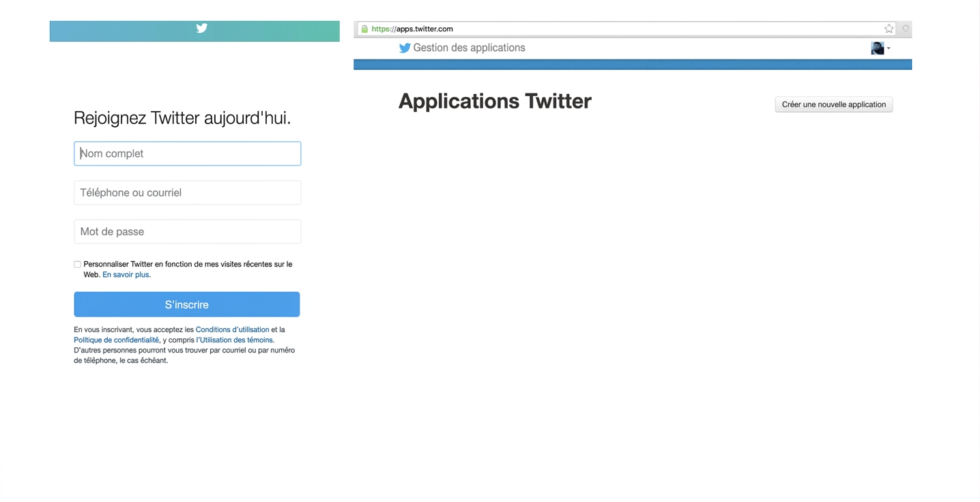Submit the form with the S'inscrire button
The height and width of the screenshot is (502, 980).
(x=187, y=304)
